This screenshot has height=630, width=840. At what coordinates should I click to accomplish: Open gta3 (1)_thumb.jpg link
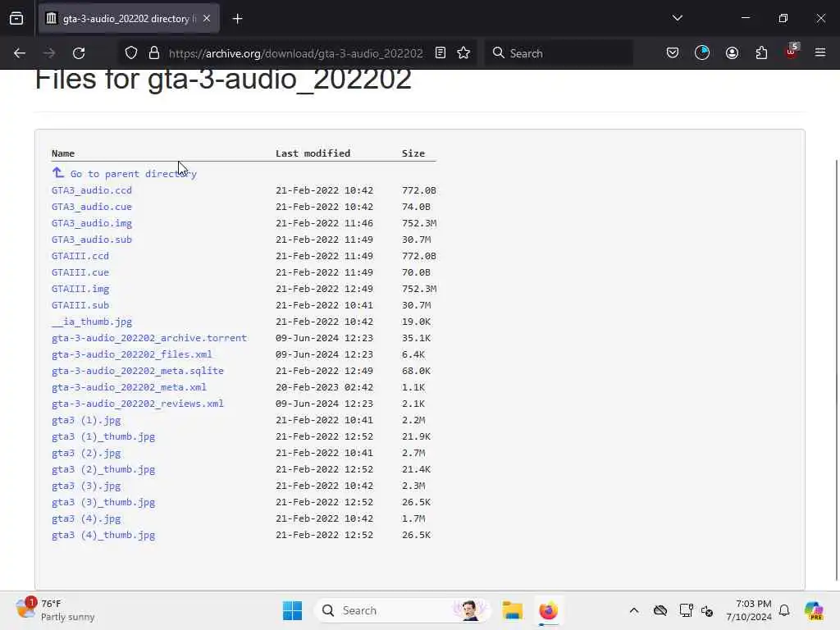pos(103,436)
